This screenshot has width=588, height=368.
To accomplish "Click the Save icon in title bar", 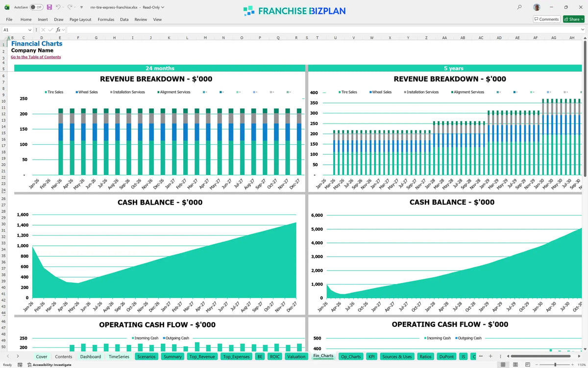I will [x=49, y=7].
